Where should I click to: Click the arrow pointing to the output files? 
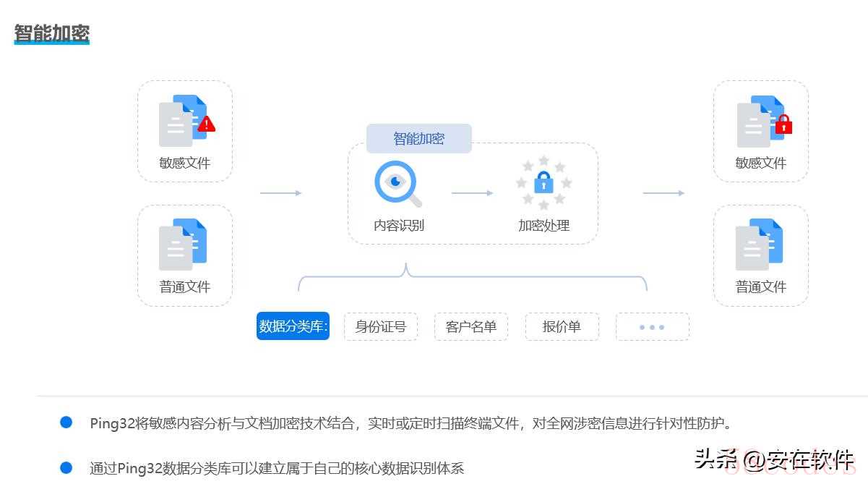663,193
